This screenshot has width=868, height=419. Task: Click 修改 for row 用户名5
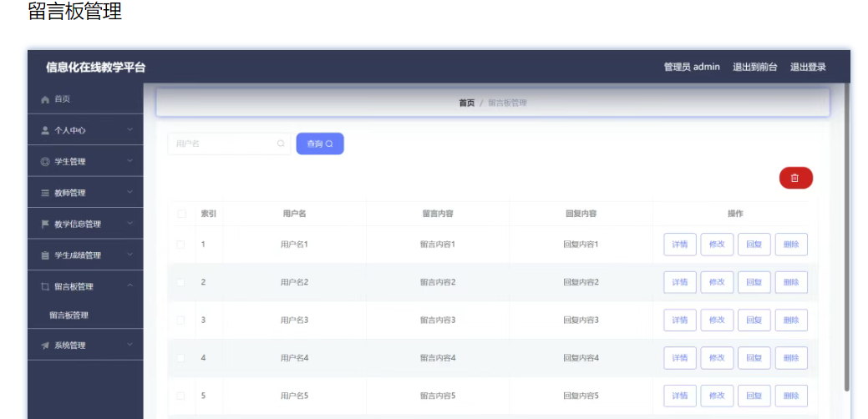(x=717, y=396)
